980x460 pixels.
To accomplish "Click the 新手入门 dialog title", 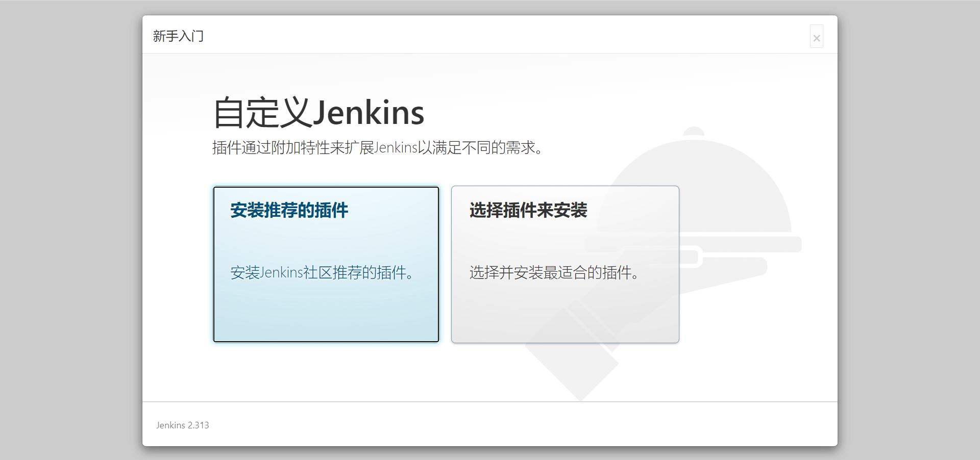I will tap(178, 36).
